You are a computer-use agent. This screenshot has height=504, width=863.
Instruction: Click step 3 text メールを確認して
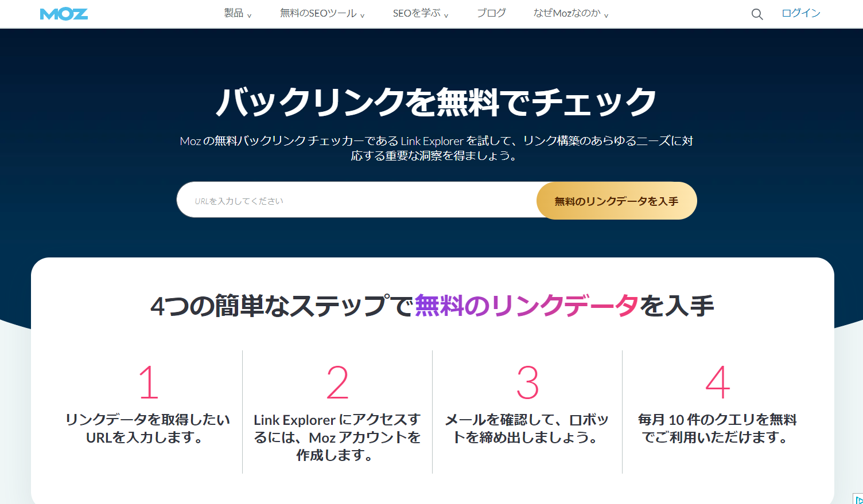click(526, 428)
